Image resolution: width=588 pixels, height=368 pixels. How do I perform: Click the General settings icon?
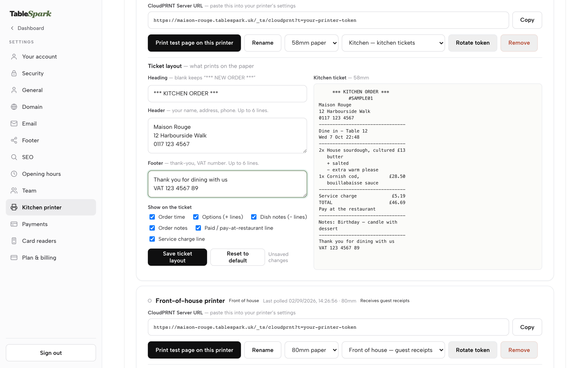(14, 90)
